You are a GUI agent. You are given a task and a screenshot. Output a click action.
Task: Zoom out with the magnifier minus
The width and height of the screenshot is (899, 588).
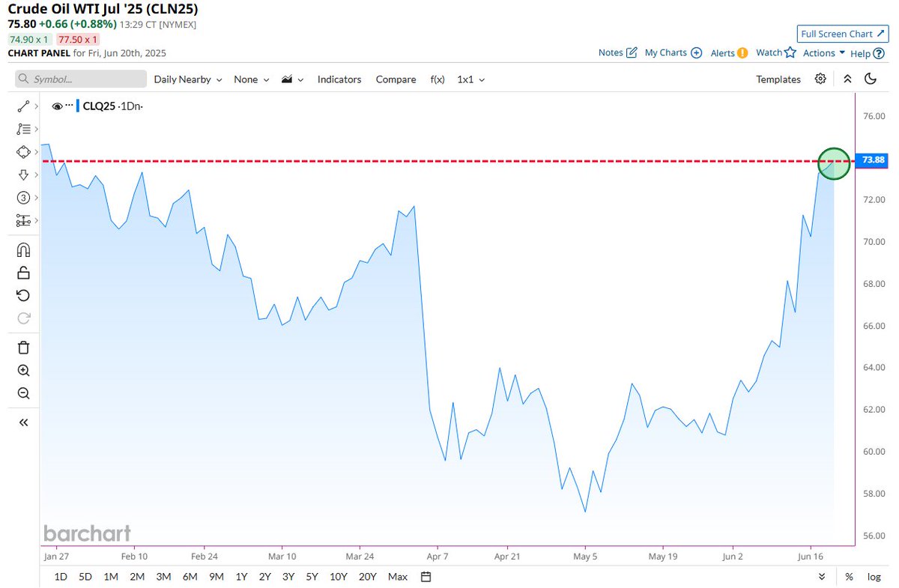tap(22, 392)
